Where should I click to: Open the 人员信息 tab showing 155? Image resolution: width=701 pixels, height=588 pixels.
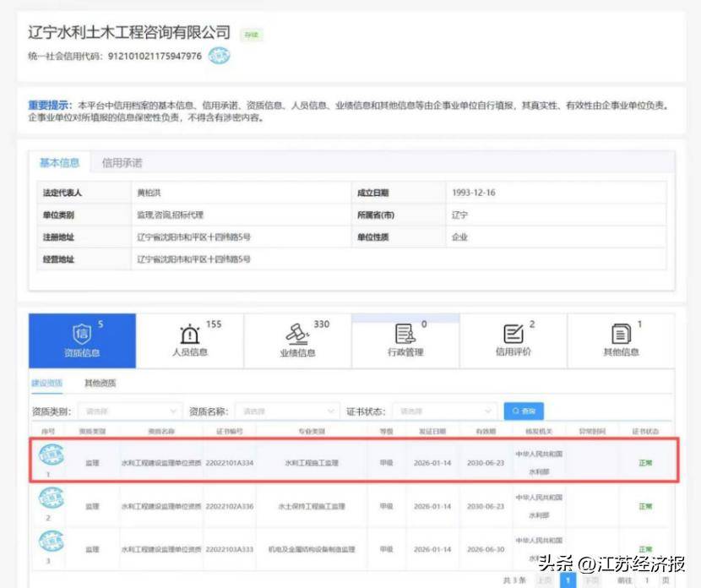(x=190, y=340)
